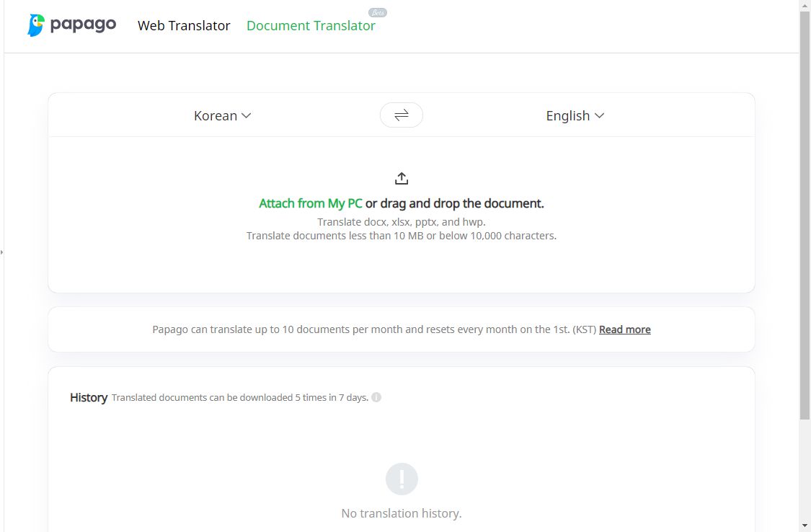Select the Document Translator tab
This screenshot has width=811, height=532.
[x=311, y=25]
